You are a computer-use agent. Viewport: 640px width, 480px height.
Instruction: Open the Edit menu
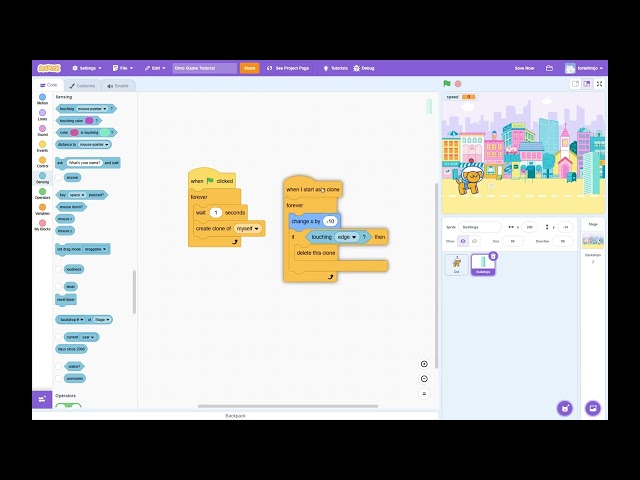coord(155,68)
